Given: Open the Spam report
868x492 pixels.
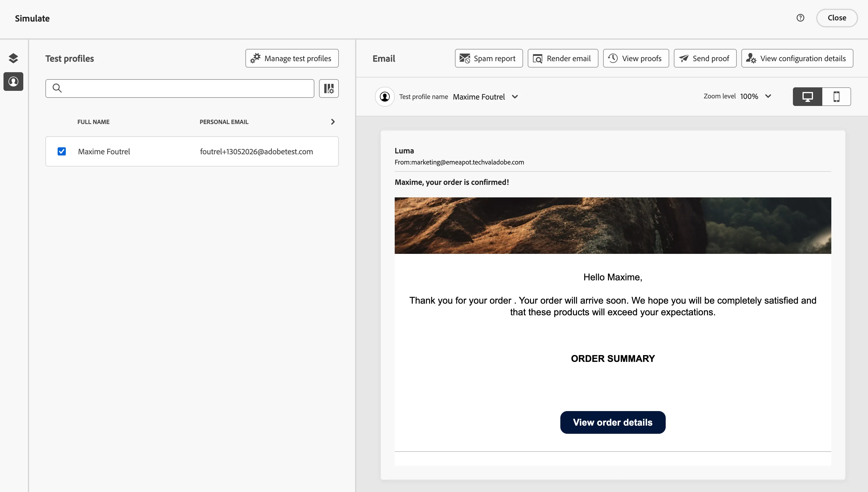Looking at the screenshot, I should click(488, 59).
